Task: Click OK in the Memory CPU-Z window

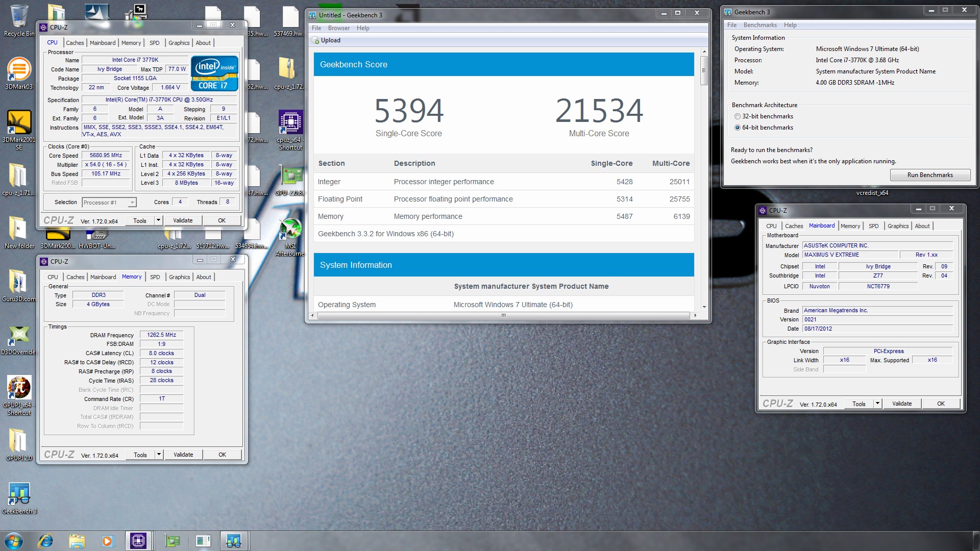Action: (223, 455)
